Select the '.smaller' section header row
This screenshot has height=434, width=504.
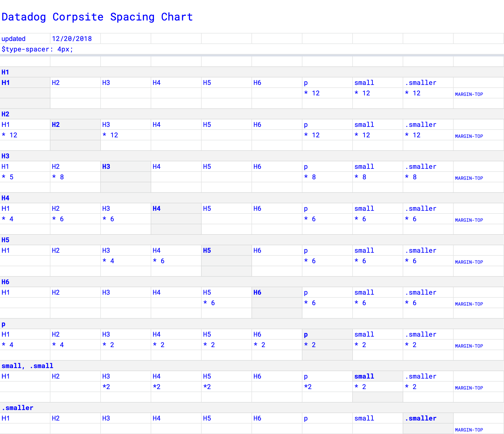tap(252, 408)
